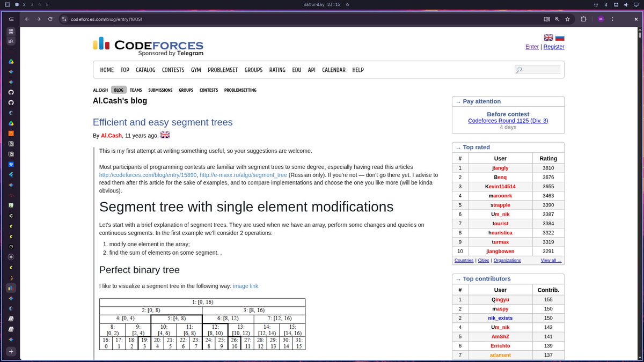The image size is (644, 362).
Task: Open the CATALOG menu item
Action: click(x=145, y=70)
